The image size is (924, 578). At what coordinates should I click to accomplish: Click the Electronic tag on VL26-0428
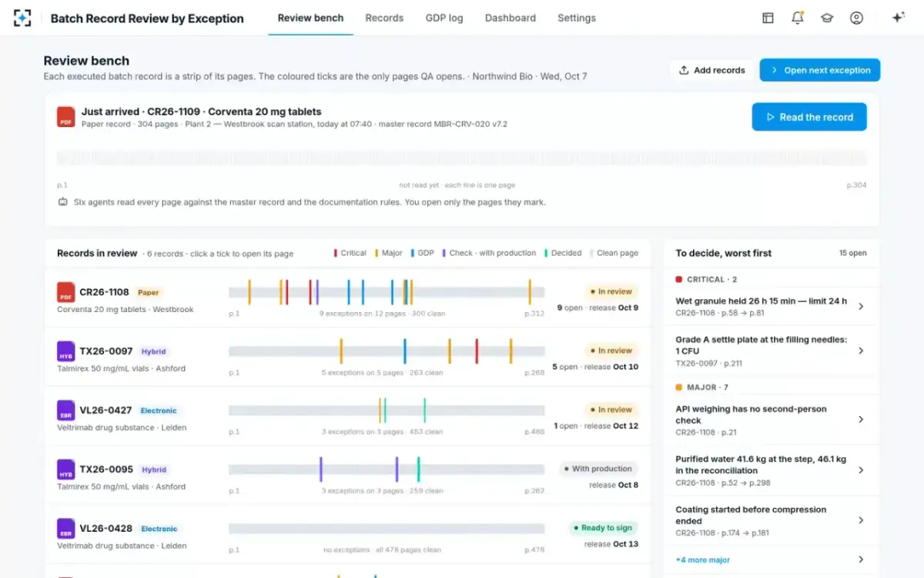(159, 529)
